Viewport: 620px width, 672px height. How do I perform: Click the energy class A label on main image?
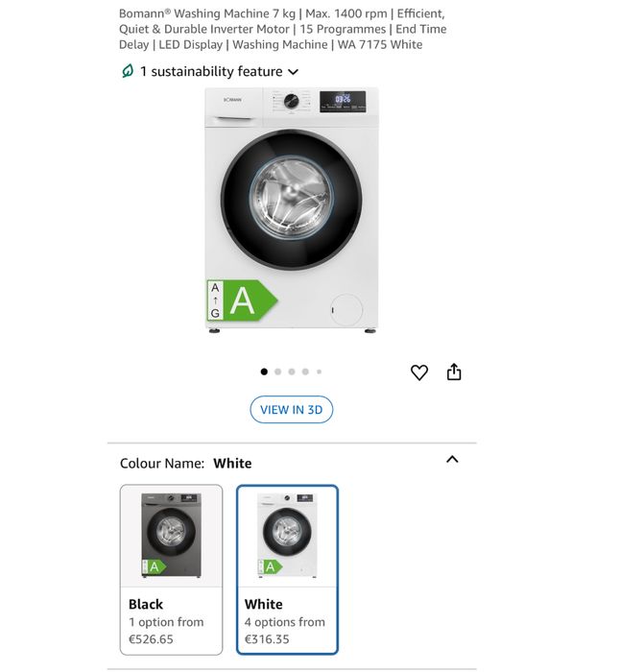[x=242, y=300]
